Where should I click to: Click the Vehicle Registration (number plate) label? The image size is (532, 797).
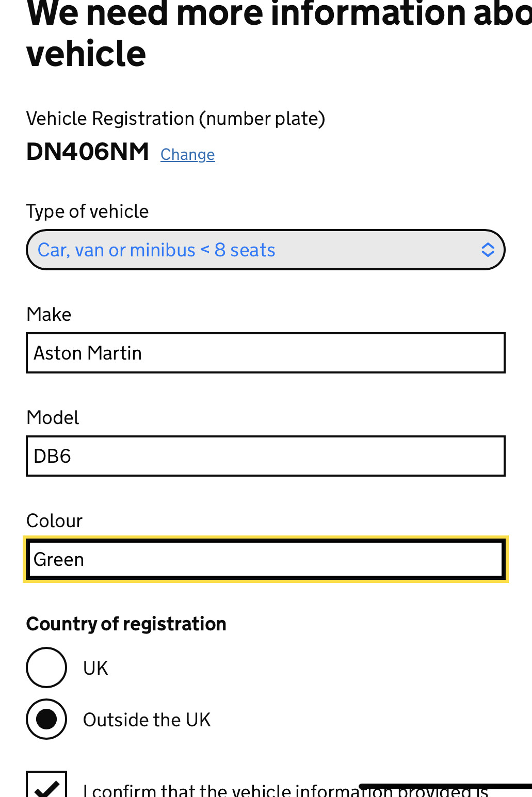tap(175, 119)
